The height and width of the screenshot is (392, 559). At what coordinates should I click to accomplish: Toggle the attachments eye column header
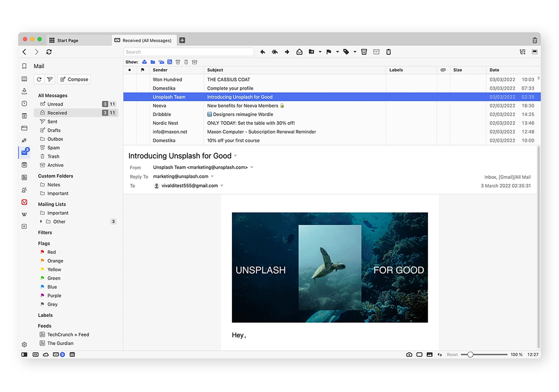pyautogui.click(x=443, y=70)
